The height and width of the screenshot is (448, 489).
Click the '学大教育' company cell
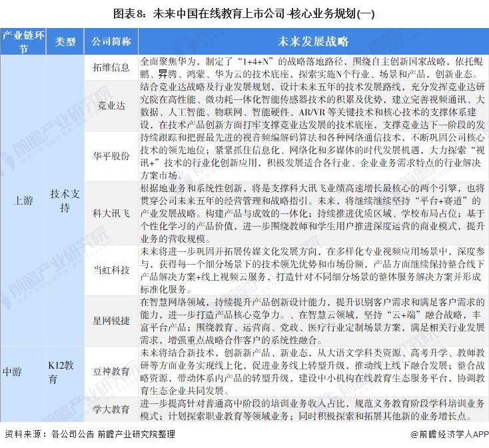(x=111, y=409)
